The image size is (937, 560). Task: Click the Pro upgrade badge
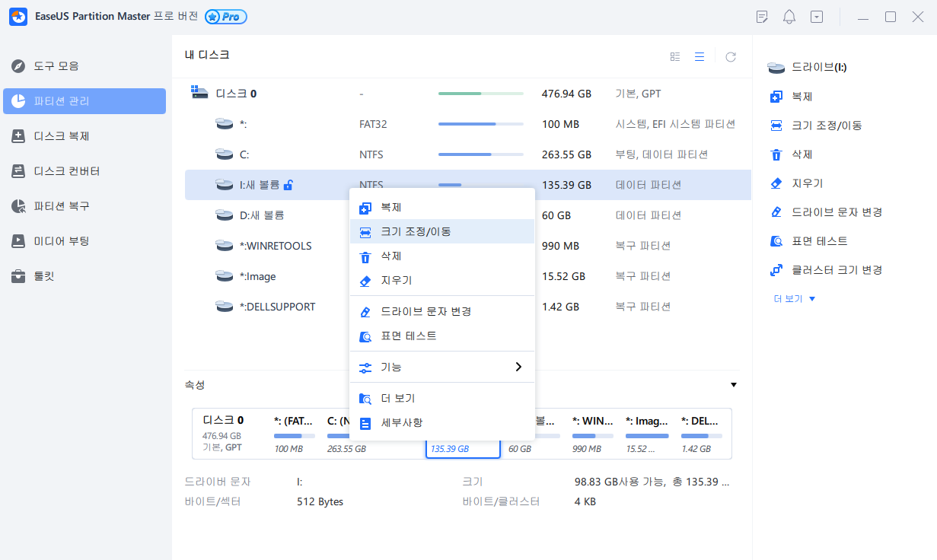(x=225, y=16)
